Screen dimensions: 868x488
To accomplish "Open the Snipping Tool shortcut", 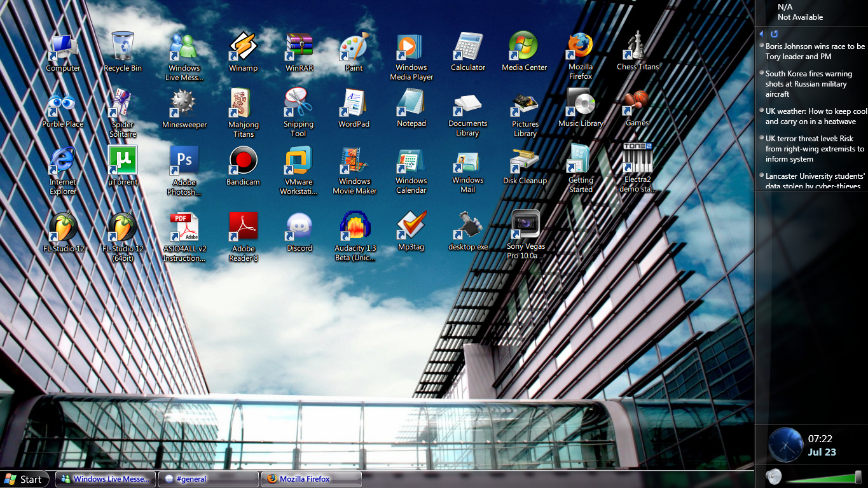I will pyautogui.click(x=298, y=113).
